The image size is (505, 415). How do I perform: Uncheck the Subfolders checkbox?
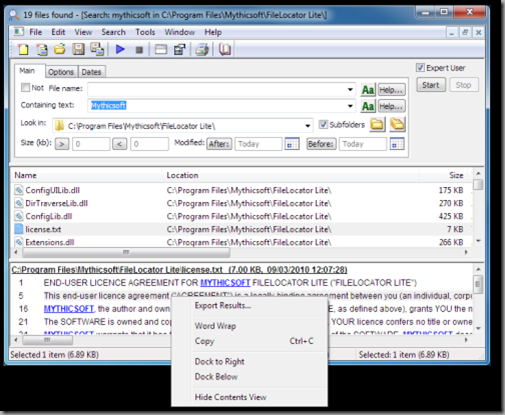pyautogui.click(x=323, y=125)
